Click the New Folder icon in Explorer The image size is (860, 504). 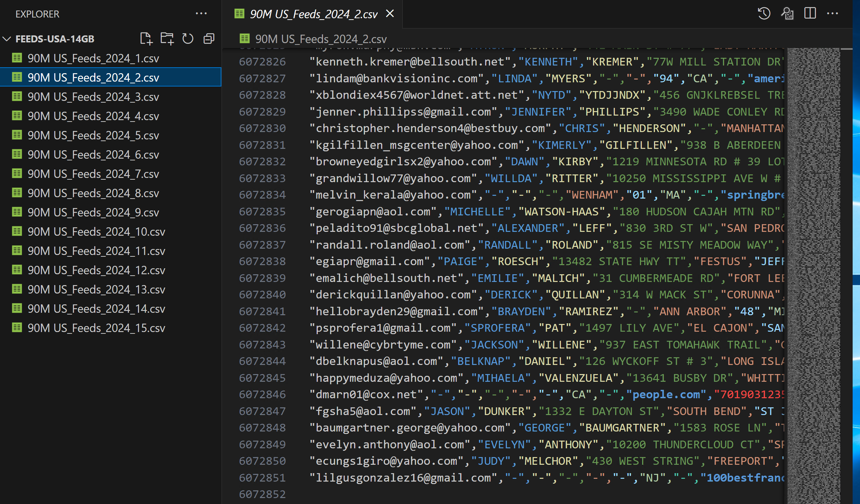pyautogui.click(x=167, y=39)
